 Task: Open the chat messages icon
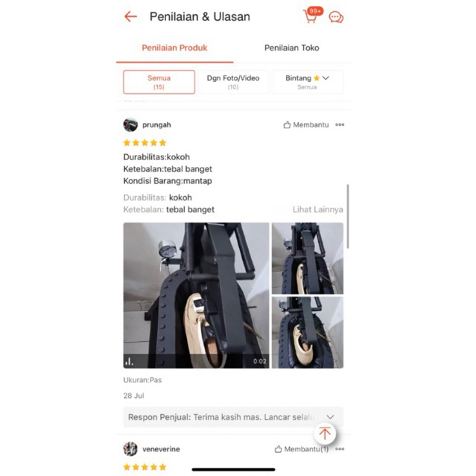[336, 17]
